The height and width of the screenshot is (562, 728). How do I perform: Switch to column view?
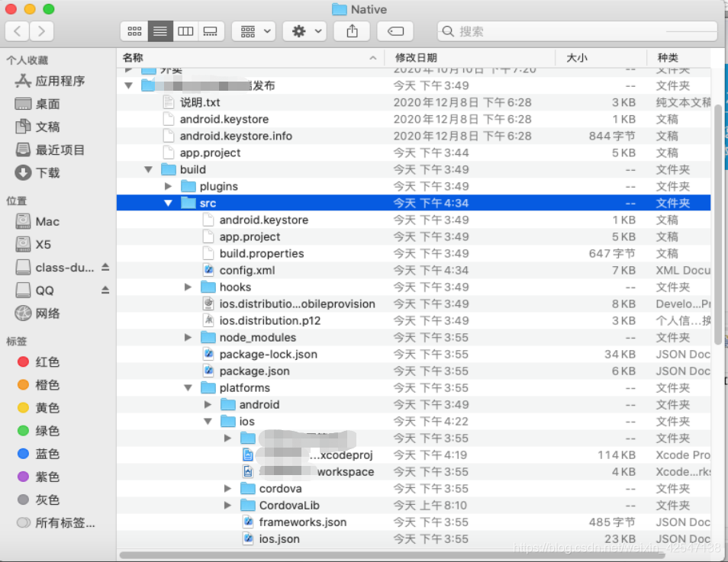coord(185,31)
